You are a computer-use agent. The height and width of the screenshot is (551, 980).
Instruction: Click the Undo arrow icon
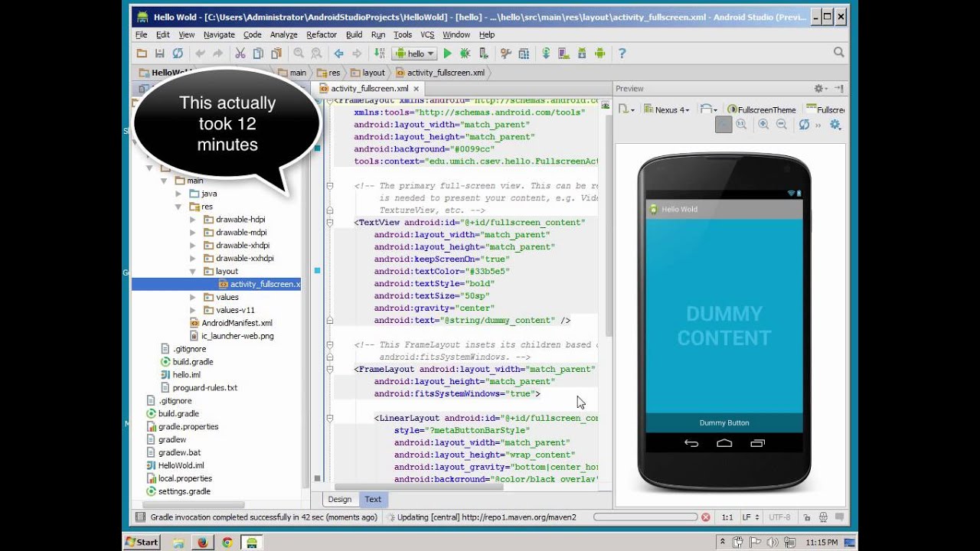(200, 54)
